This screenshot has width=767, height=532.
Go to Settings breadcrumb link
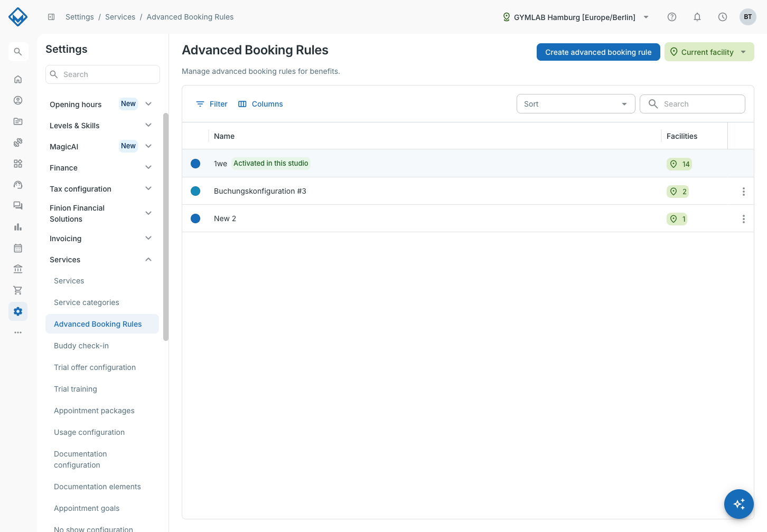click(x=80, y=17)
